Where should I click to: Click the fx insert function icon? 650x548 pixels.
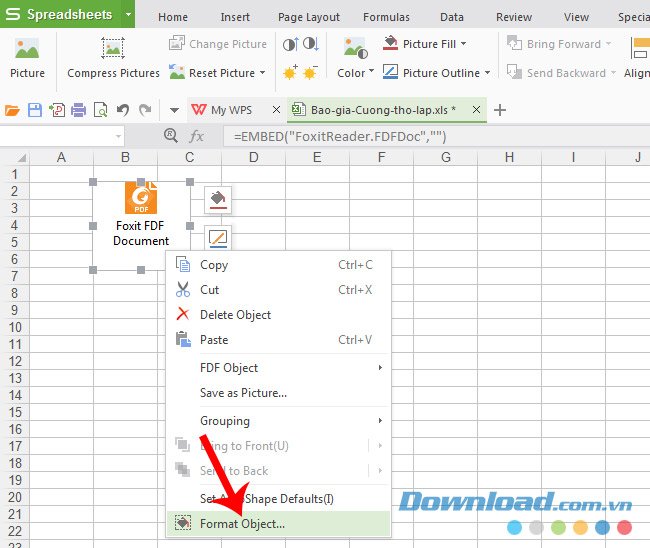pyautogui.click(x=196, y=136)
